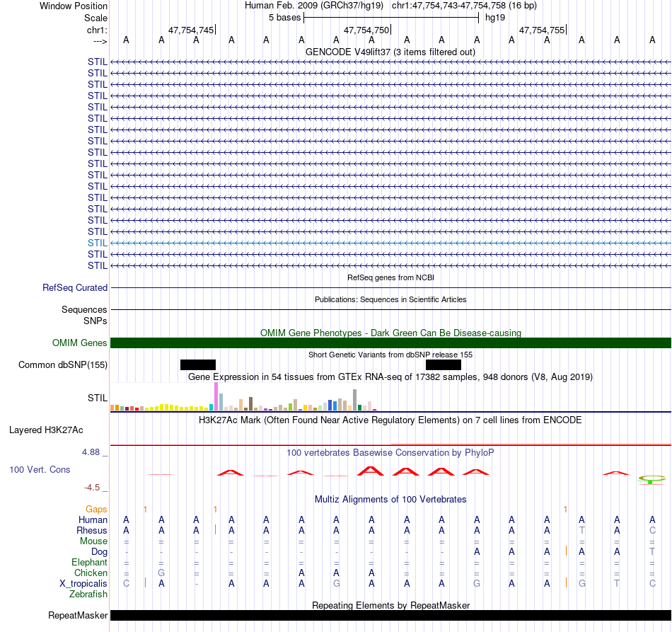Click the Zebrafish species label

point(88,594)
